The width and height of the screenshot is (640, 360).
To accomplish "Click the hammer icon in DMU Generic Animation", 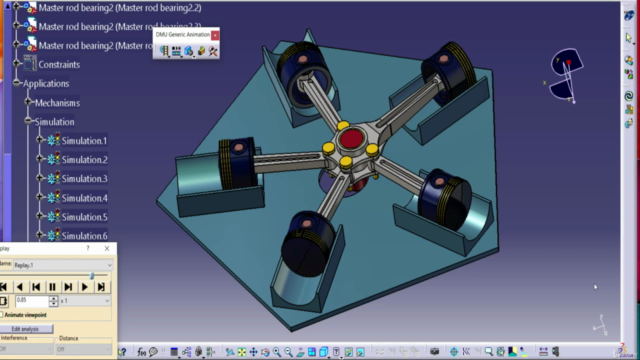I will (x=213, y=51).
